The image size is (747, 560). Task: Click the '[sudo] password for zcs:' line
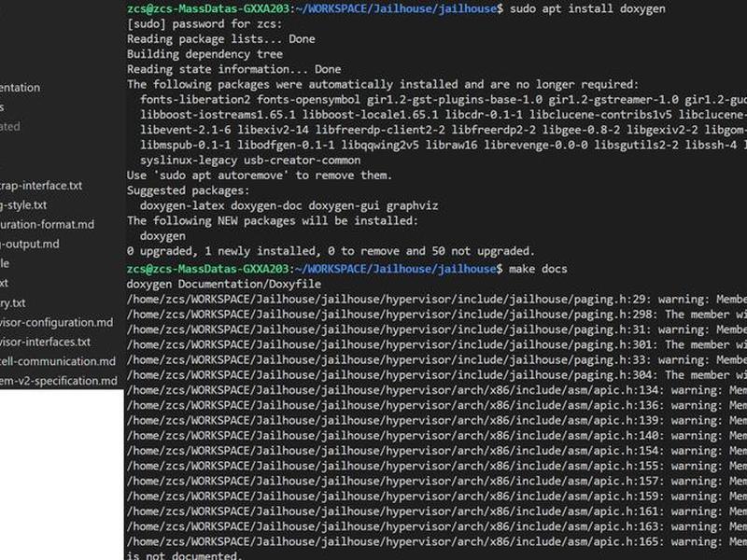204,24
